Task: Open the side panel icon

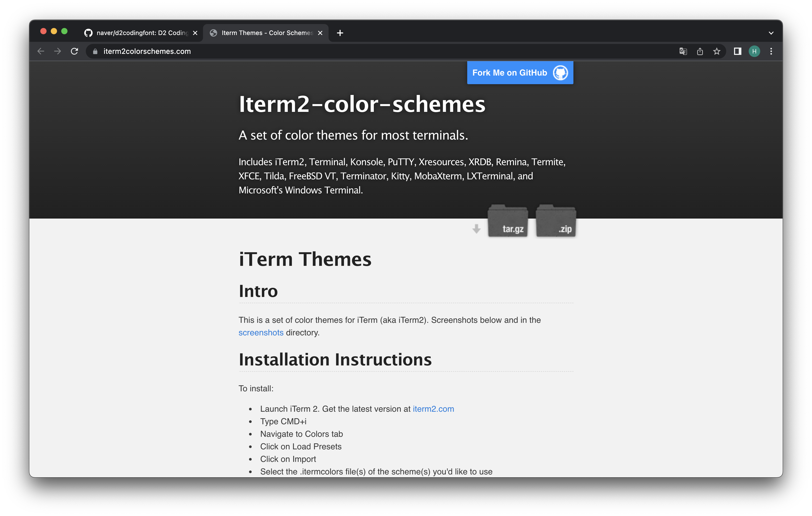Action: 737,51
